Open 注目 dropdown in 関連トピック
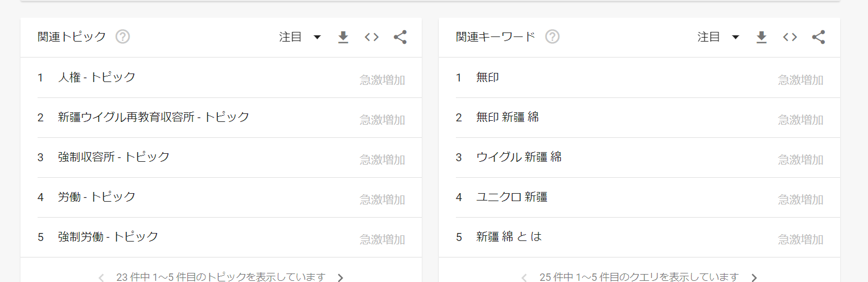 pyautogui.click(x=300, y=37)
